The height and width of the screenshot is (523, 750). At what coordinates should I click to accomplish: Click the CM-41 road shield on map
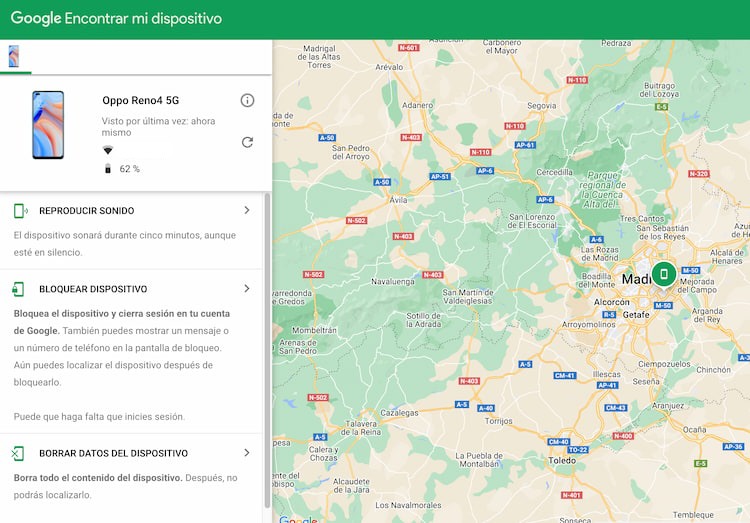pyautogui.click(x=565, y=376)
